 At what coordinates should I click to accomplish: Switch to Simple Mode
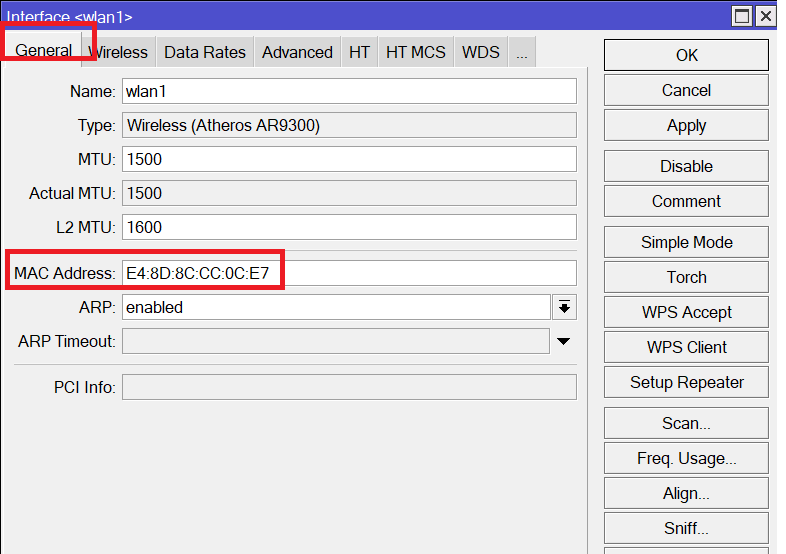click(x=686, y=242)
